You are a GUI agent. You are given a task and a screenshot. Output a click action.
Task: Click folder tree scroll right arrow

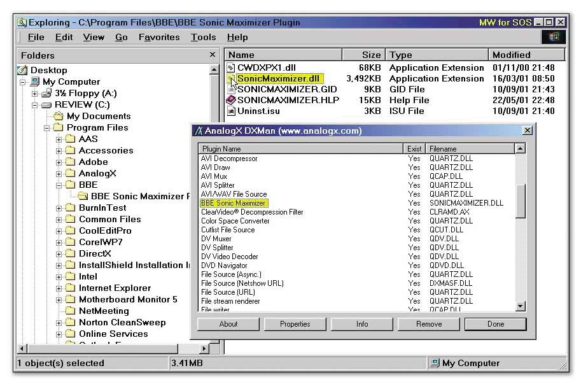tap(204, 348)
